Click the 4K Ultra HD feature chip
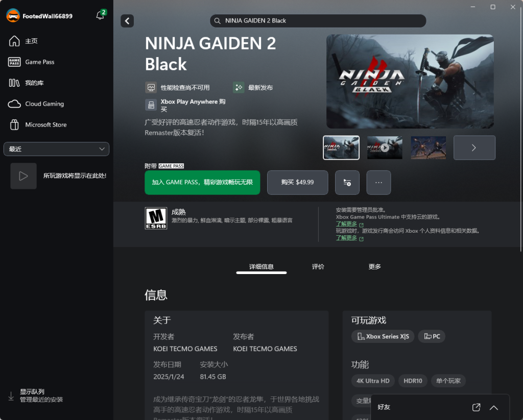The image size is (523, 420). click(x=373, y=381)
